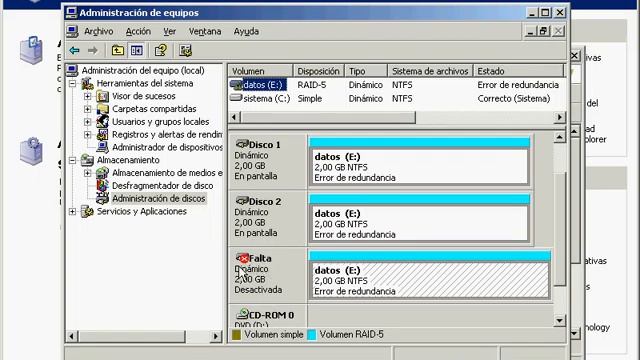Open the Ventana menu

[205, 31]
